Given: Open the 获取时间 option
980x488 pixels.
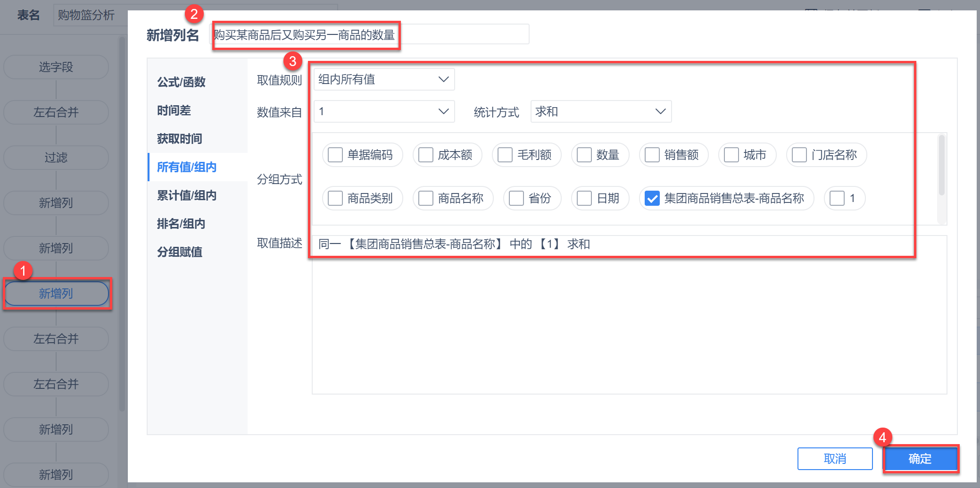Looking at the screenshot, I should [x=179, y=139].
